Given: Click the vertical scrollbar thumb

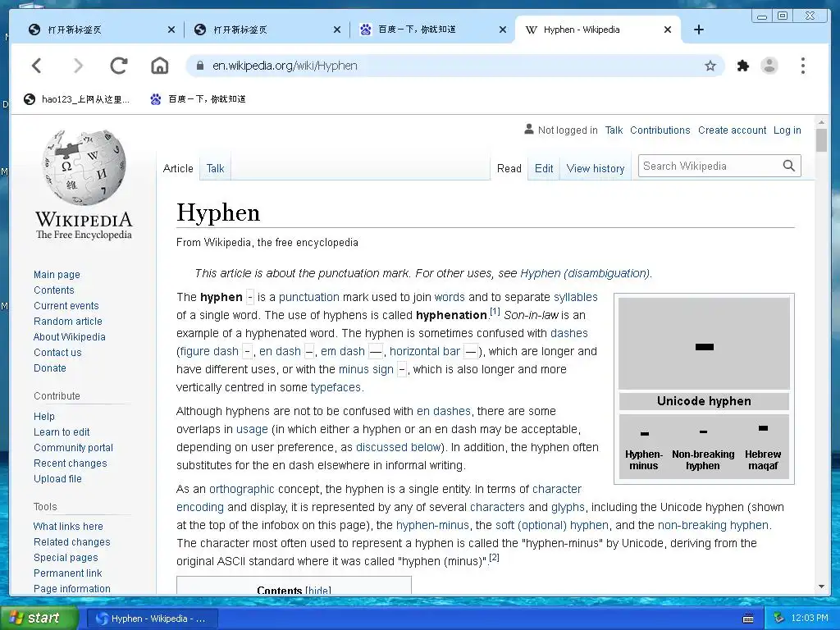Looking at the screenshot, I should 821,141.
